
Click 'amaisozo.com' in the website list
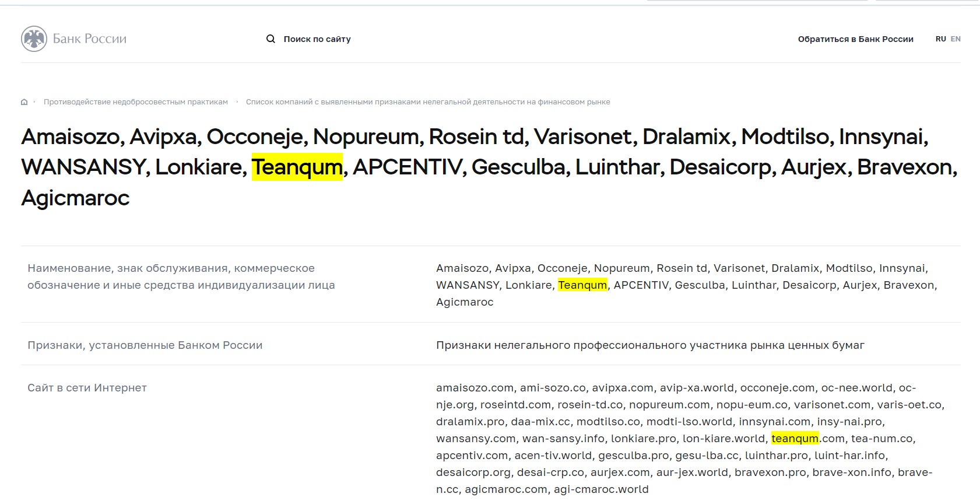coord(475,388)
